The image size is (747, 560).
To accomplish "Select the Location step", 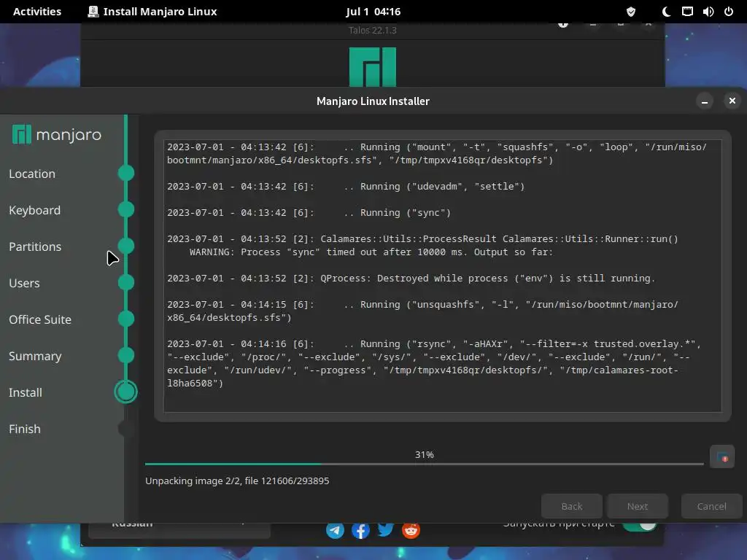I will click(x=32, y=174).
